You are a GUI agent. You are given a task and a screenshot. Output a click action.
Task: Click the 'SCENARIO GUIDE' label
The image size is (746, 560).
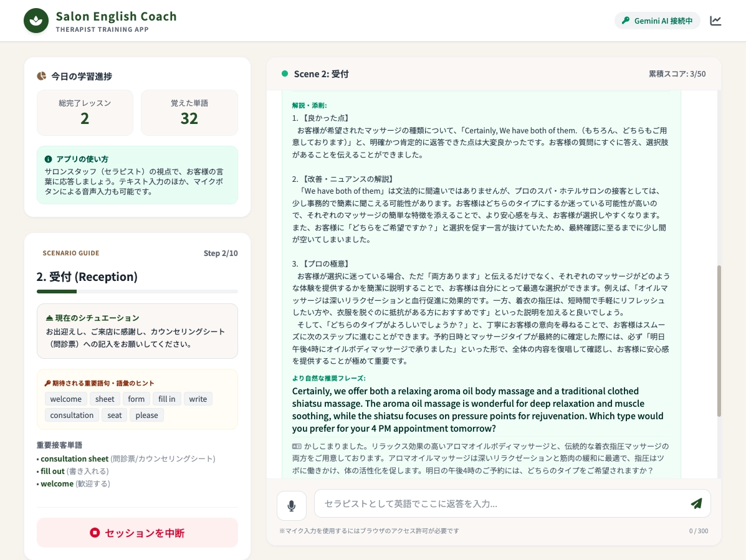coord(71,253)
